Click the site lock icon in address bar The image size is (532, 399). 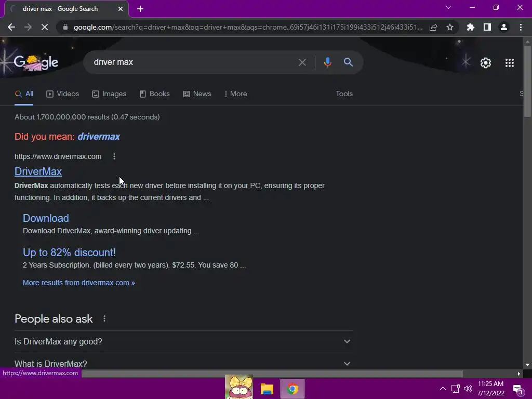pyautogui.click(x=65, y=27)
